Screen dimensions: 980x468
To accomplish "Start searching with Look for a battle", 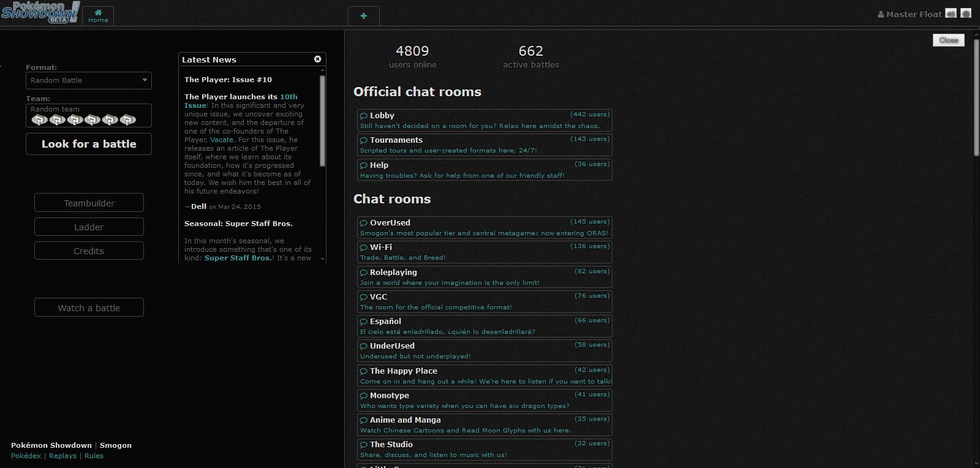I will click(x=89, y=144).
